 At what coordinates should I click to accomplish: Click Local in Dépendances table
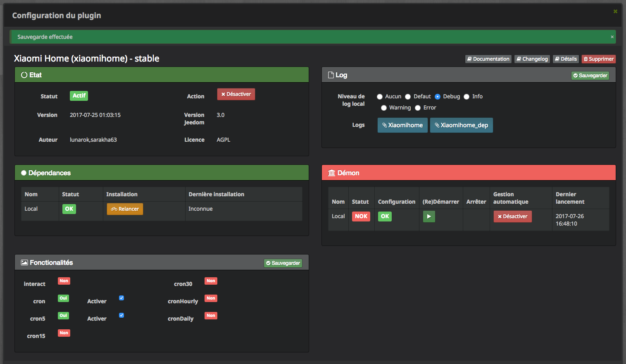point(31,209)
